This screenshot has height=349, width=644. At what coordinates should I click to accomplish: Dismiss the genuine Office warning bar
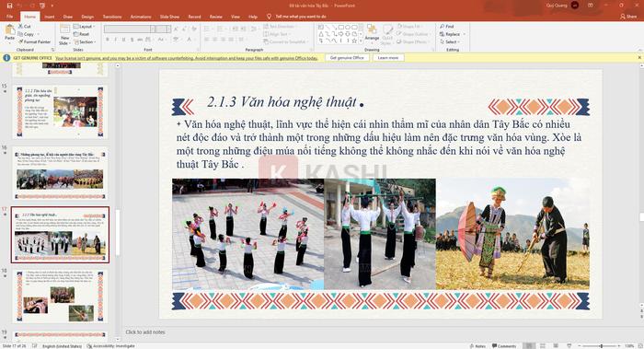[x=639, y=57]
